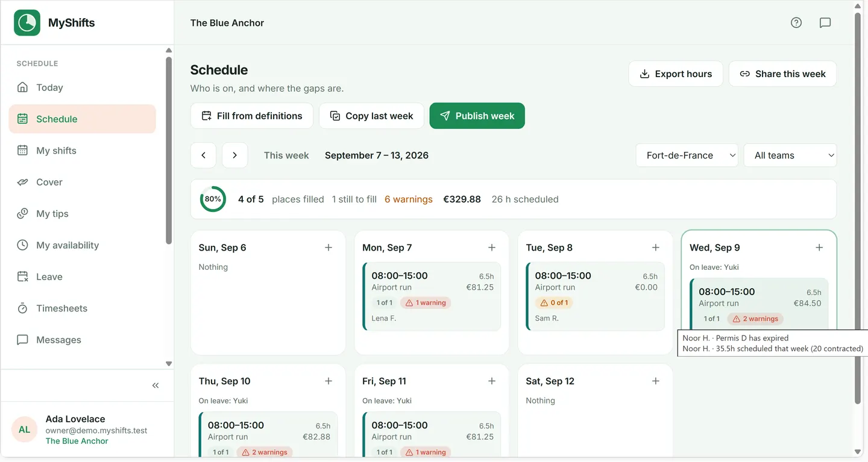
Task: Click the 2 warnings badge on Thursday's shift
Action: click(x=265, y=452)
